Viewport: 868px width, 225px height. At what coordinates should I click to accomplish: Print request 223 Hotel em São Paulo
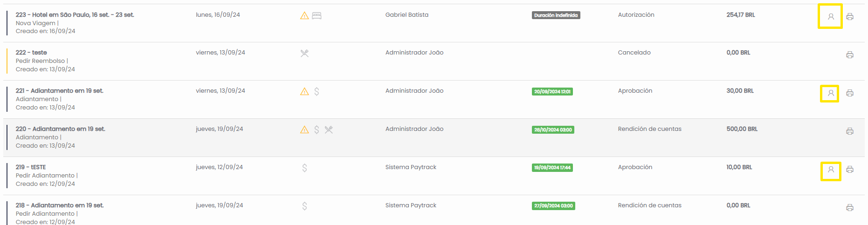850,17
